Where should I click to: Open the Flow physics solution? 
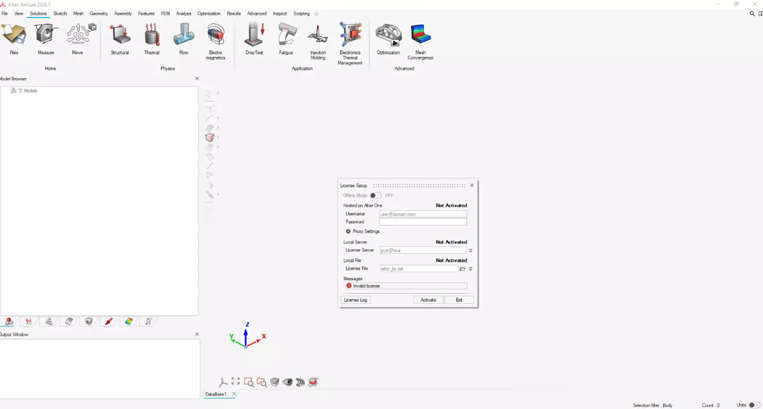(x=183, y=39)
